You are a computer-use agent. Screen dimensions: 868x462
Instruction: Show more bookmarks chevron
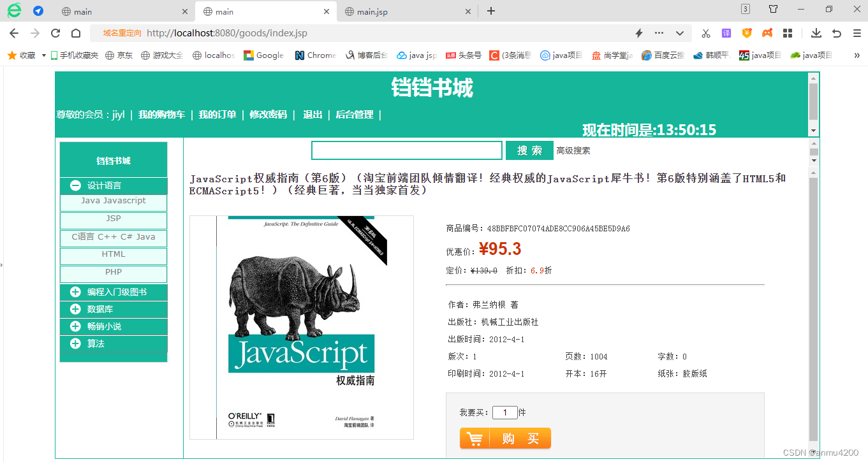(857, 55)
